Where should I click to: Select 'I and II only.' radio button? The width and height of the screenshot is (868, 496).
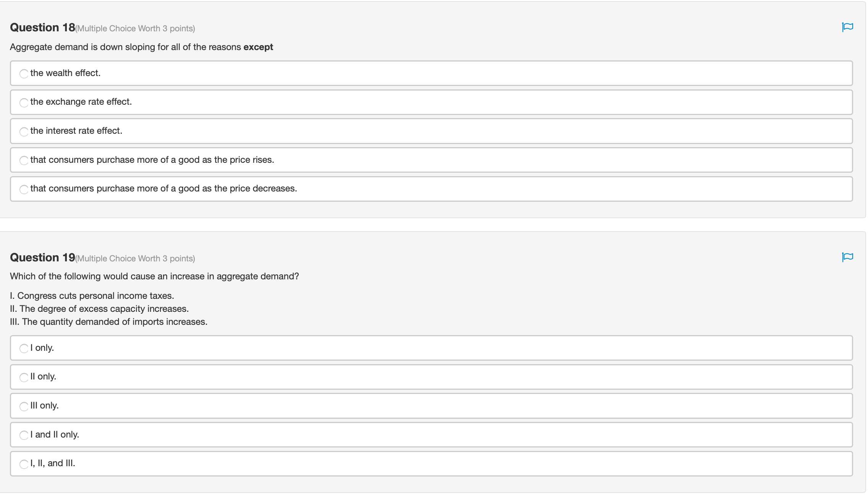(24, 435)
